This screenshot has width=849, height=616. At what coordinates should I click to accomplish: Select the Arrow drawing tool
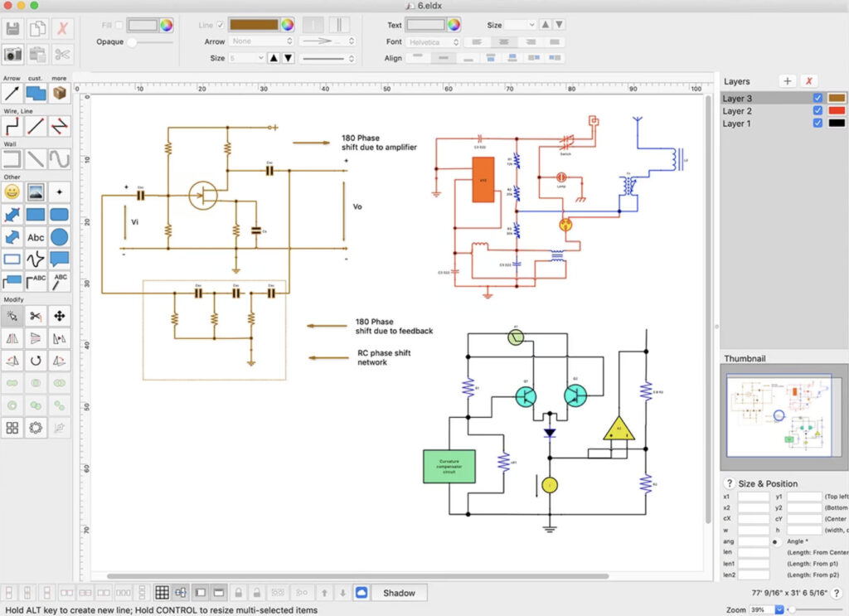(x=12, y=93)
